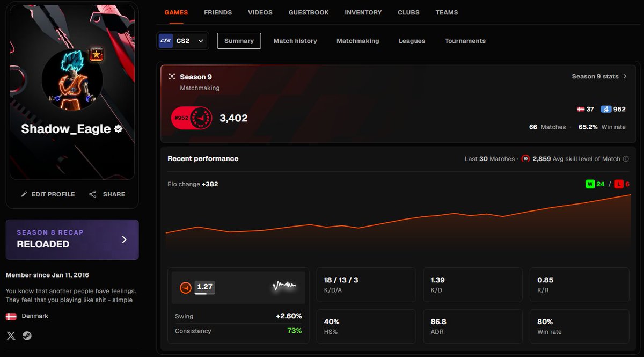644x357 pixels.
Task: Click the Elo change +382 label
Action: (193, 184)
